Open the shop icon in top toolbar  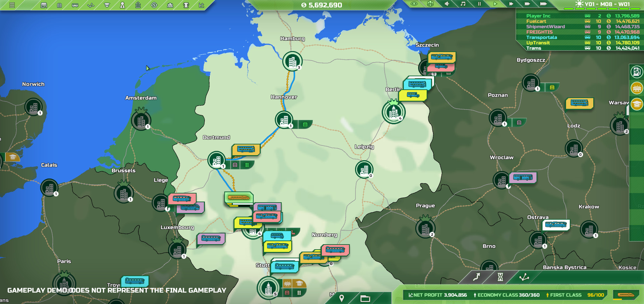click(x=44, y=5)
